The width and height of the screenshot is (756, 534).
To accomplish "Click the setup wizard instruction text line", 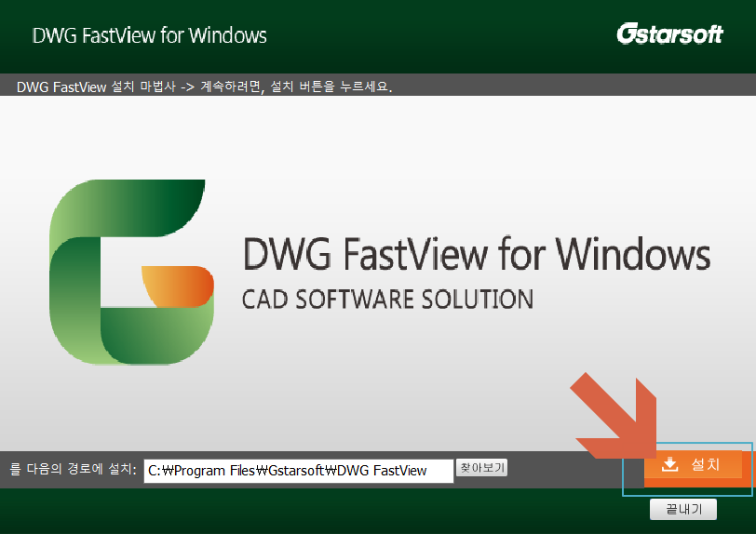I will 205,87.
